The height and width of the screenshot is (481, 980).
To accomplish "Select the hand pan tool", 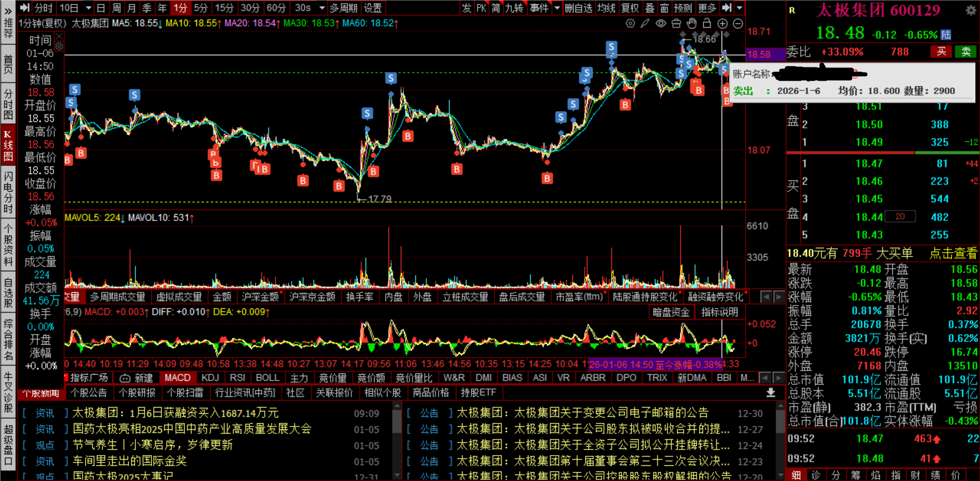I will [692, 23].
